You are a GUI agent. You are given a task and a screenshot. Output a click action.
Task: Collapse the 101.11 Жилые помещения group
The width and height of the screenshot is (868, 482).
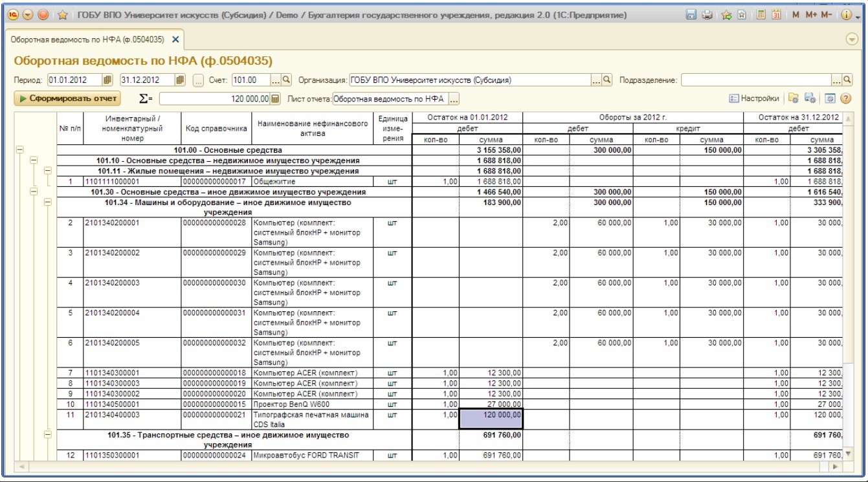coord(47,170)
